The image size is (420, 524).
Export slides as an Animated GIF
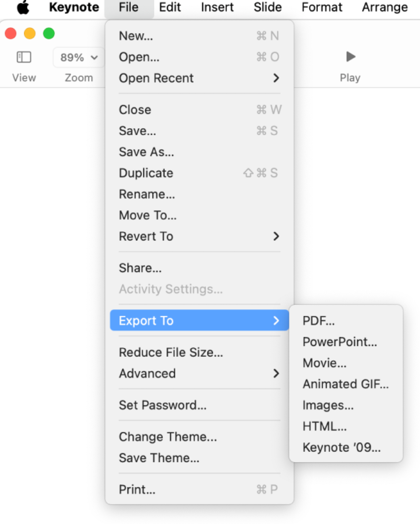345,384
